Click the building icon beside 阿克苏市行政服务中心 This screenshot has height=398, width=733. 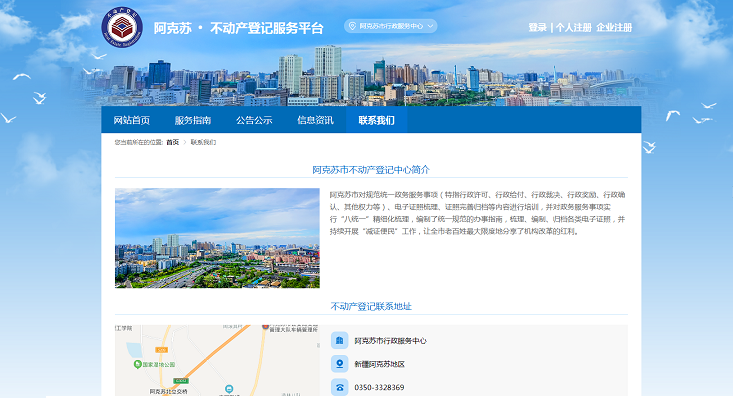coord(339,340)
